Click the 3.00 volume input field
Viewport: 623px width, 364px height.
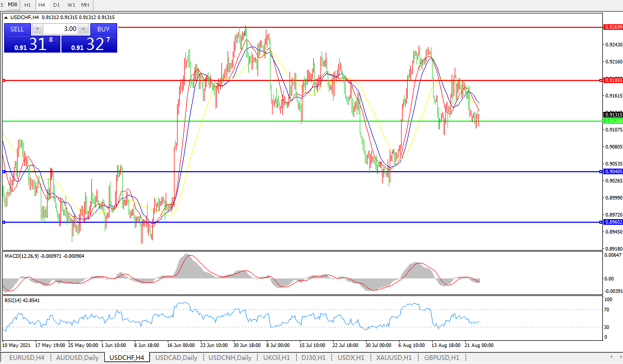coord(60,29)
